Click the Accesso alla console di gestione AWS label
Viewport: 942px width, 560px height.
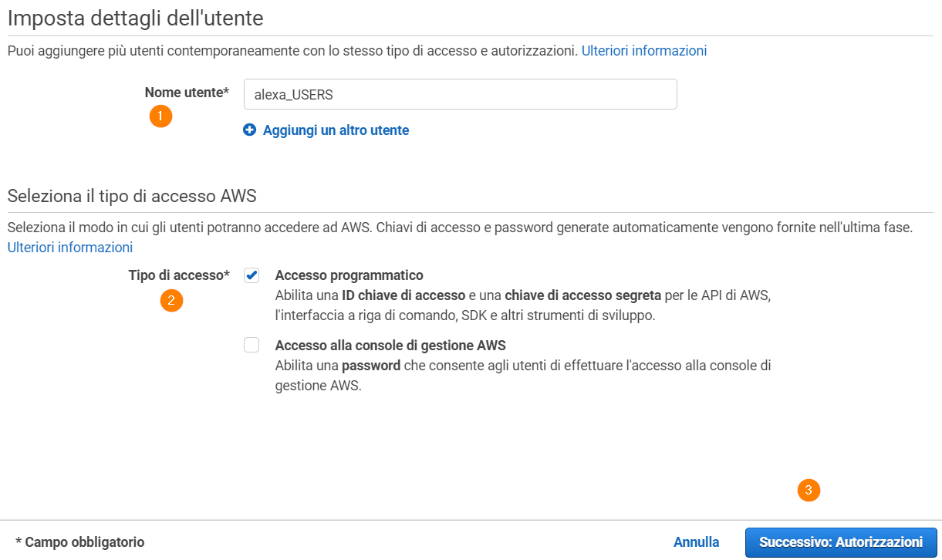click(390, 345)
